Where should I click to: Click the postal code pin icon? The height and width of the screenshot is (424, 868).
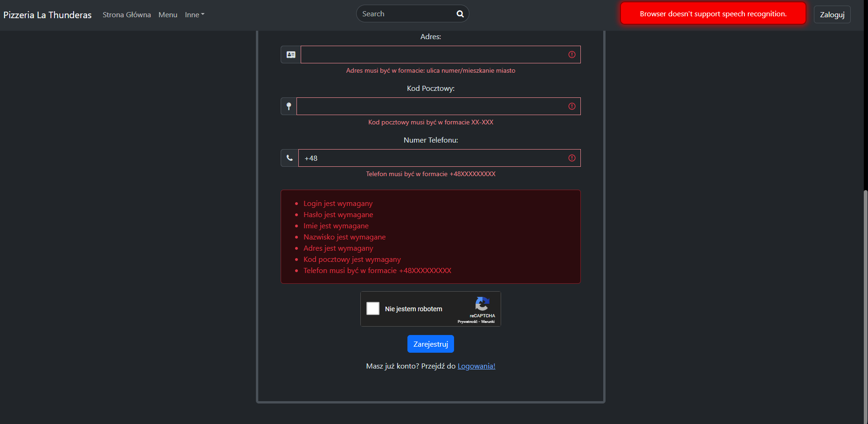289,106
